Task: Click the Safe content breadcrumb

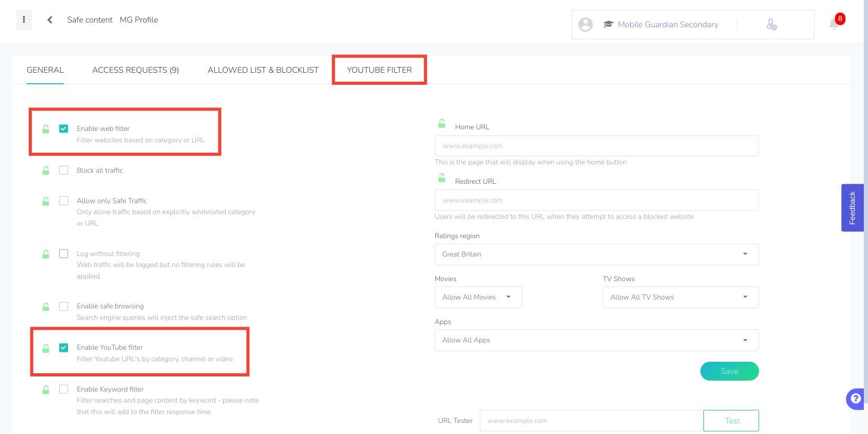Action: tap(90, 20)
